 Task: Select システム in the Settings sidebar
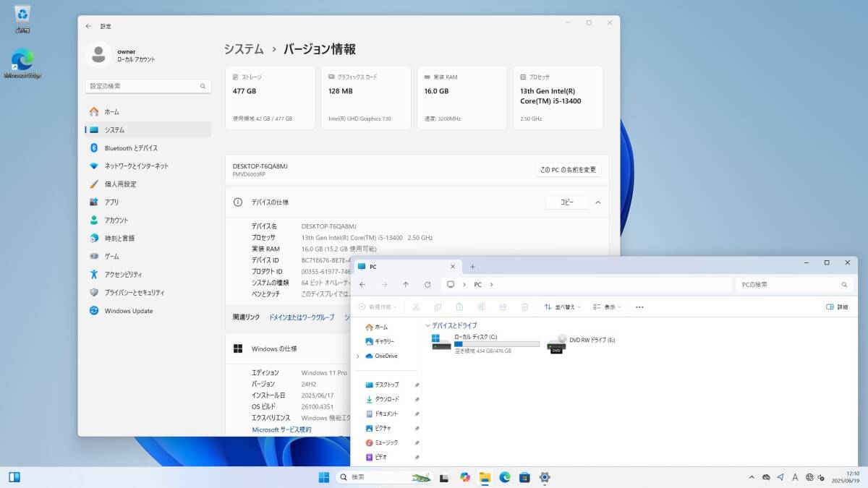click(148, 129)
